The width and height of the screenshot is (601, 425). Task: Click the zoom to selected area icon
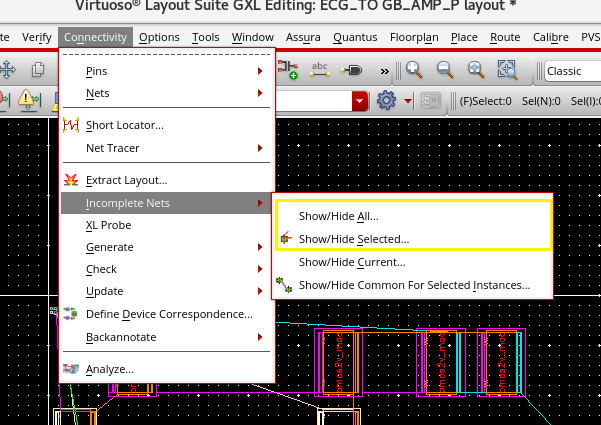507,70
